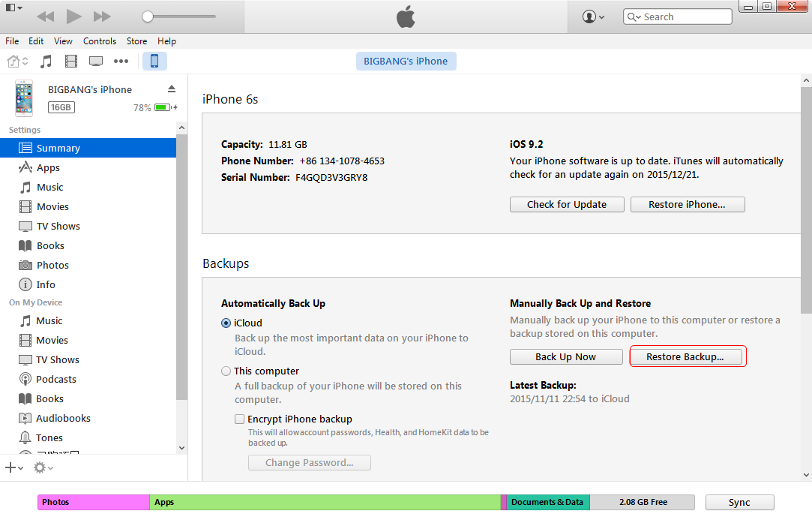
Task: Click Photos segment of storage bar
Action: 94,502
